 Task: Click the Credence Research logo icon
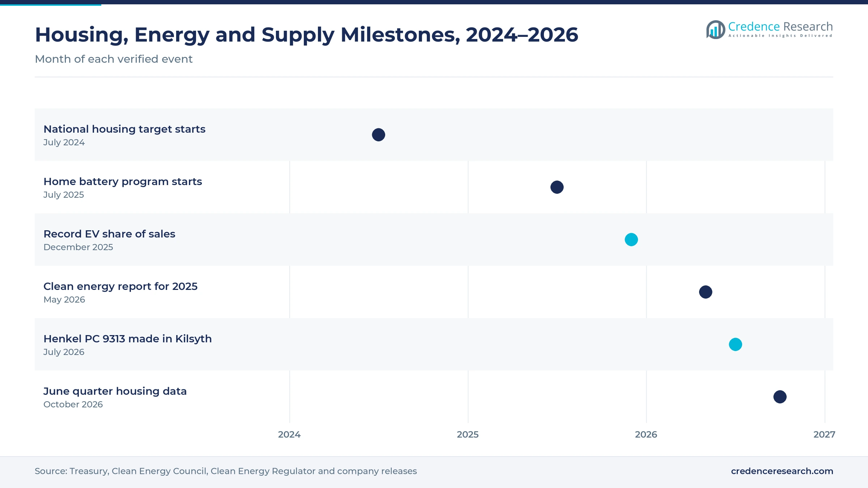pyautogui.click(x=716, y=29)
